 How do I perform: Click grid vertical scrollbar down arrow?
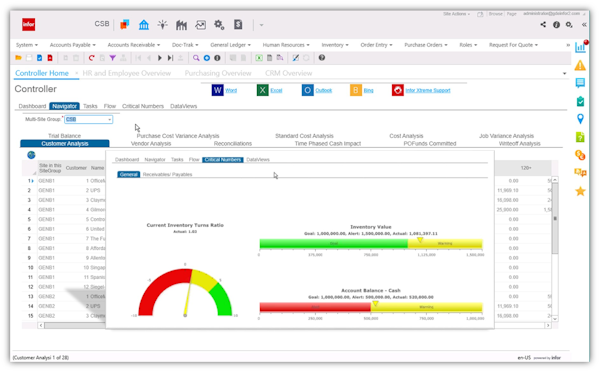555,318
